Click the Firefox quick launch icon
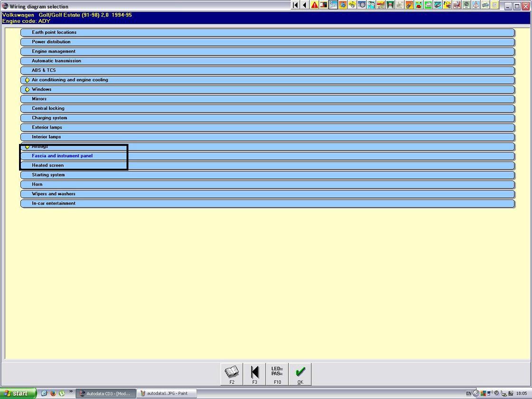Viewport: 532px width, 399px height. click(x=53, y=393)
